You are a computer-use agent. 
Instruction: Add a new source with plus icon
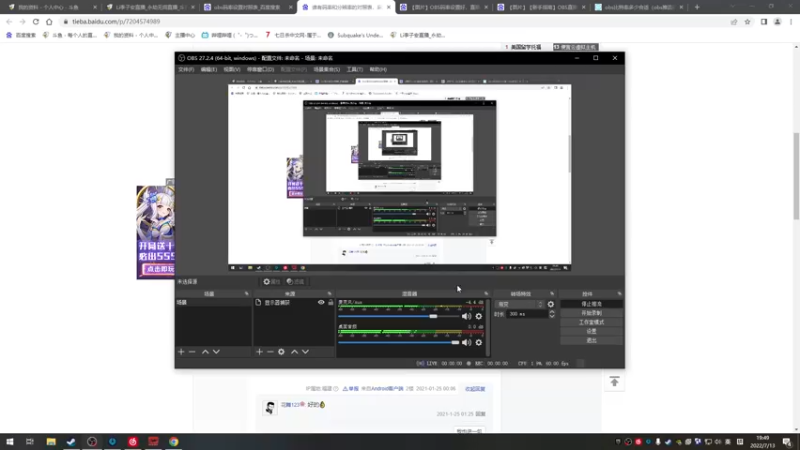pyautogui.click(x=259, y=352)
